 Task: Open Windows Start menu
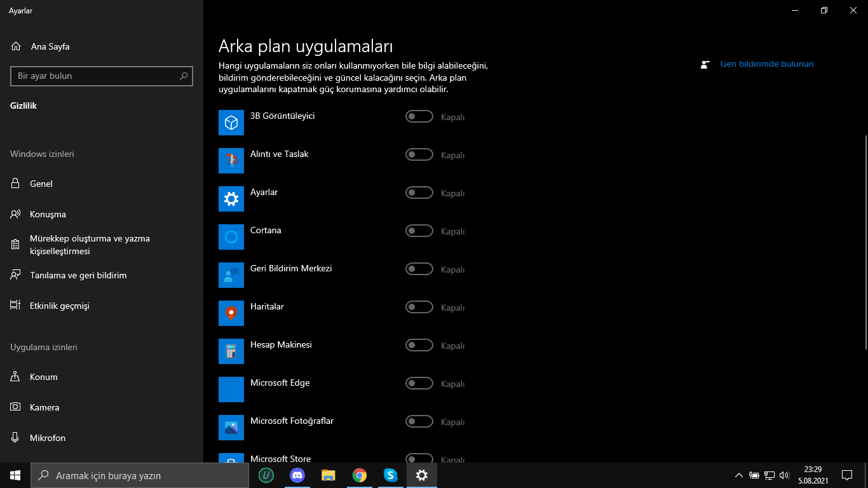tap(15, 475)
